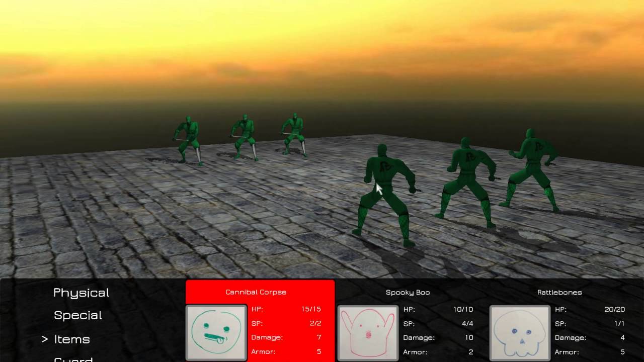Click the menu selection arrow beside Items

point(45,339)
